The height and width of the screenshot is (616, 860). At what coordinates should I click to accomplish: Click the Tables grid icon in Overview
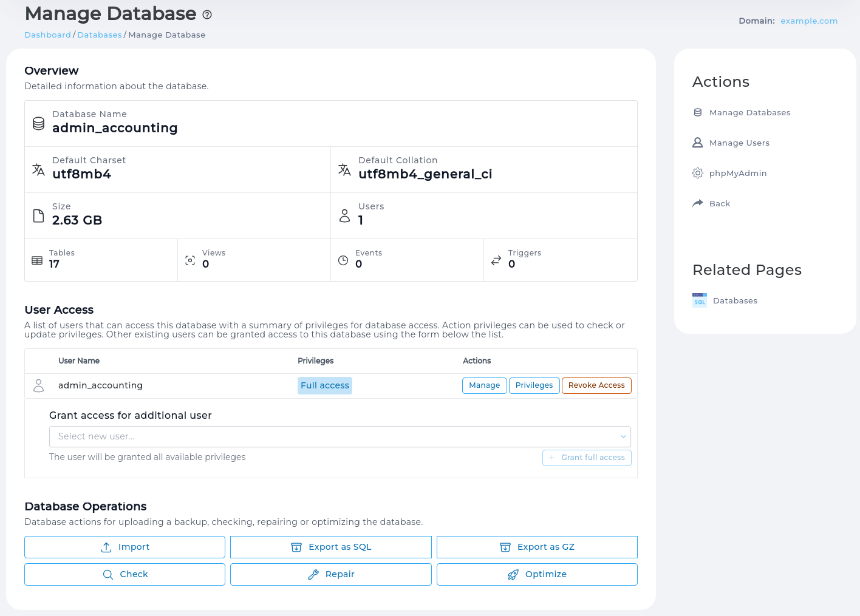click(37, 259)
